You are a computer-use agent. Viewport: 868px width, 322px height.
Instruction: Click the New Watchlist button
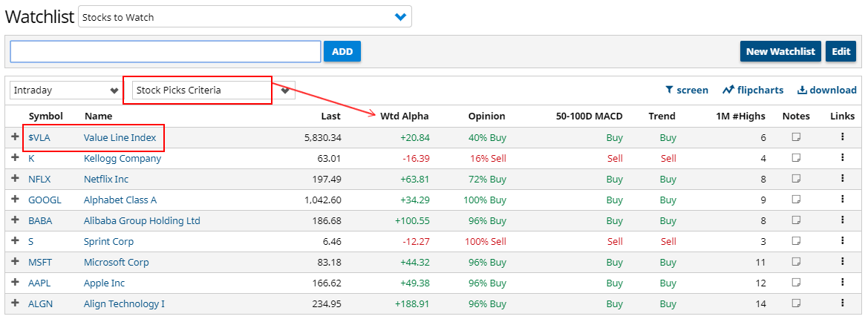pyautogui.click(x=780, y=51)
